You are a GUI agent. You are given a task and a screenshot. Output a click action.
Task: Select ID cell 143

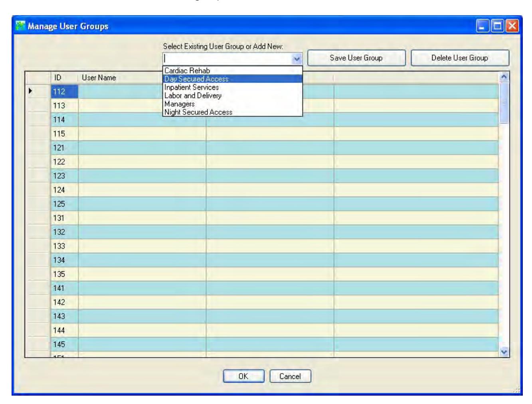click(x=65, y=316)
